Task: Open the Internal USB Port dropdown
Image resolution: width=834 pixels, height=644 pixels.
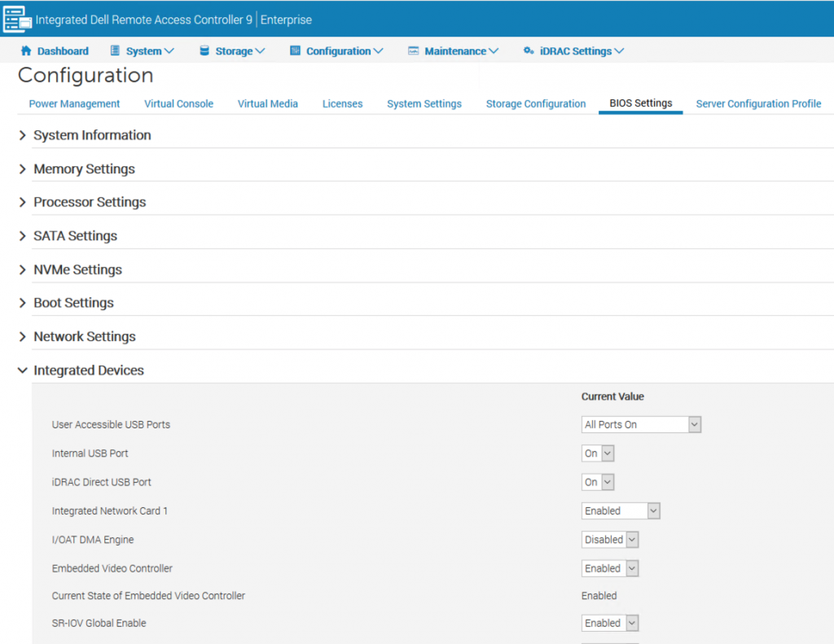Action: point(598,453)
